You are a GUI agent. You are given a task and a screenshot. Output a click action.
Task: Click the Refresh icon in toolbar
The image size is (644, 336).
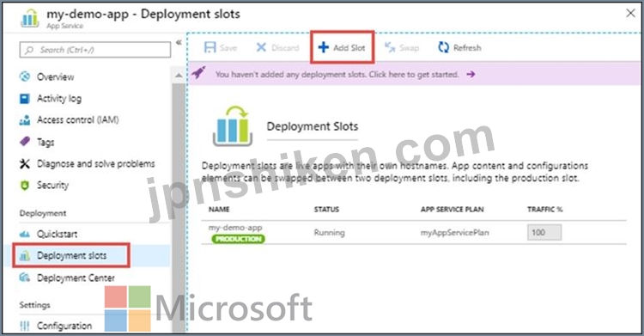click(x=443, y=48)
